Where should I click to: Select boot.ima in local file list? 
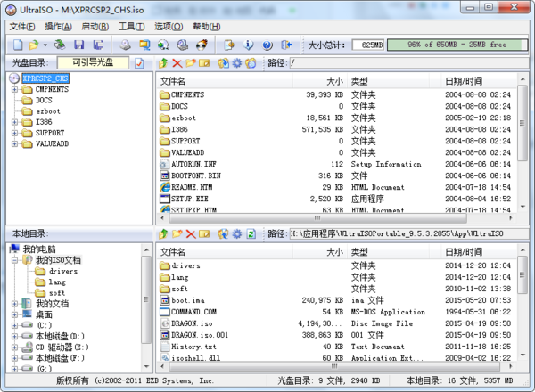pyautogui.click(x=187, y=300)
